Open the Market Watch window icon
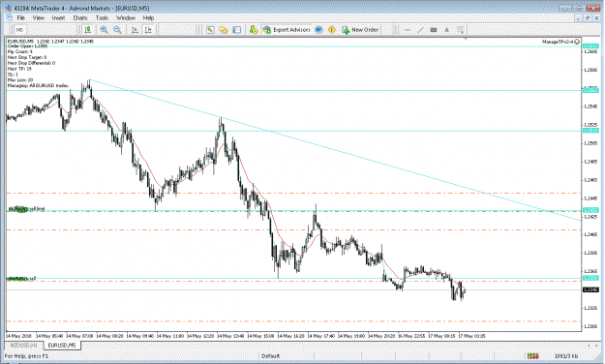Screen dimensions: 605x364 click(210, 30)
